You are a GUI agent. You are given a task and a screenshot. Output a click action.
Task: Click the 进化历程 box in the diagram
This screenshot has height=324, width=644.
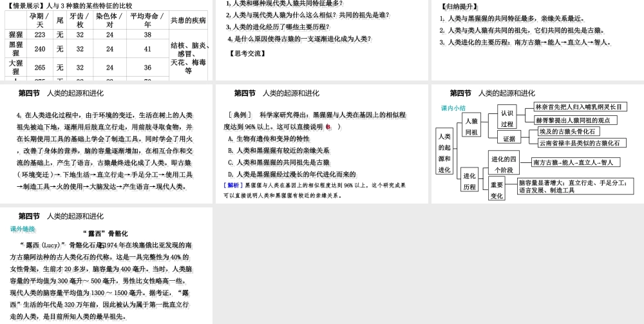[469, 181]
